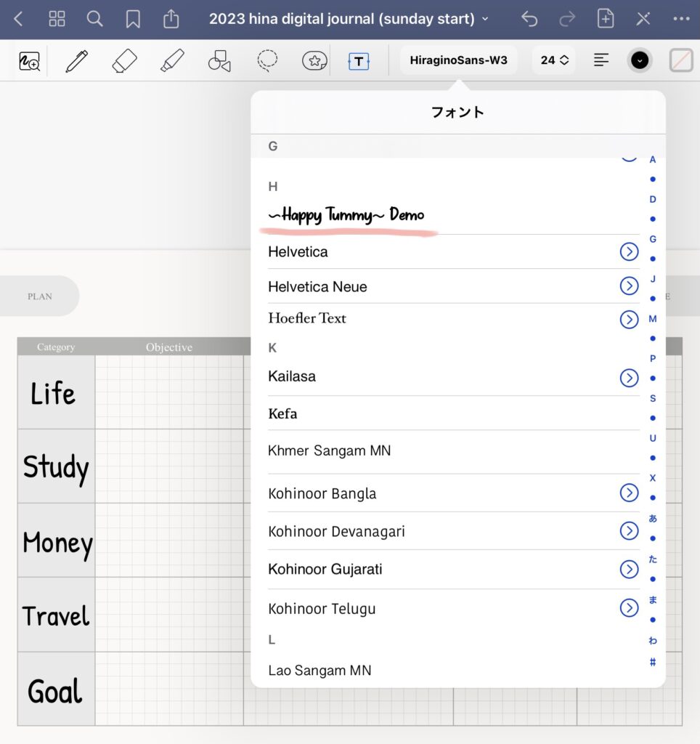Add a new page to the journal
The width and height of the screenshot is (700, 744).
pyautogui.click(x=605, y=19)
